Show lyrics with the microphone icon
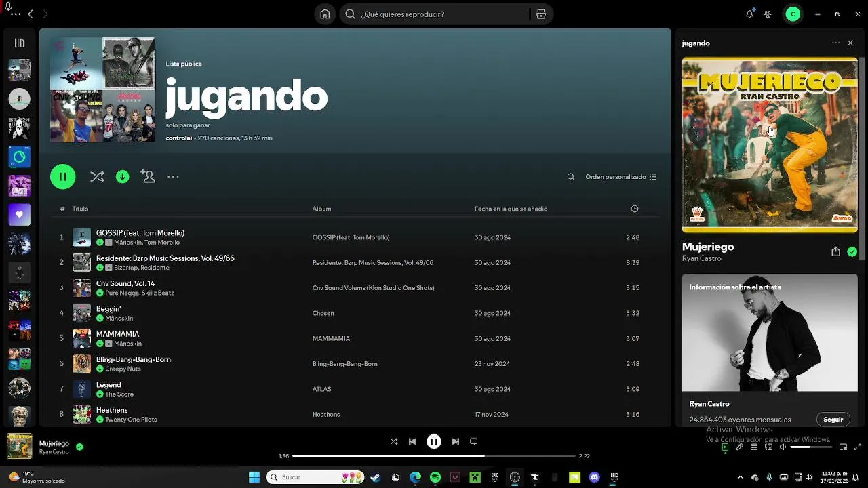This screenshot has height=488, width=868. click(x=740, y=447)
